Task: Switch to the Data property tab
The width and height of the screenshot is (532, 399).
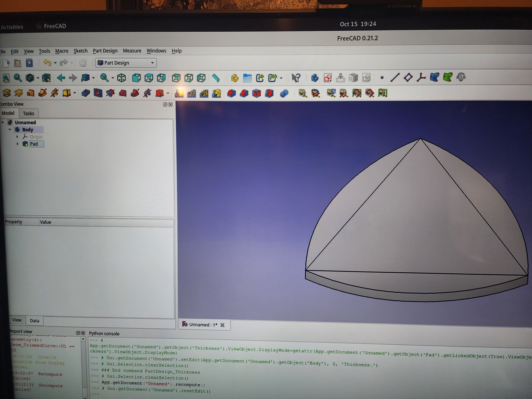Action: [x=34, y=321]
